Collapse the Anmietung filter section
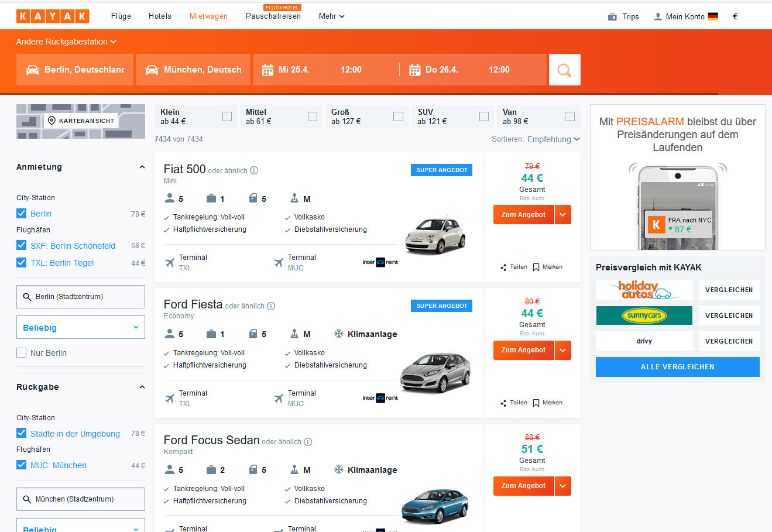The image size is (772, 532). click(142, 167)
